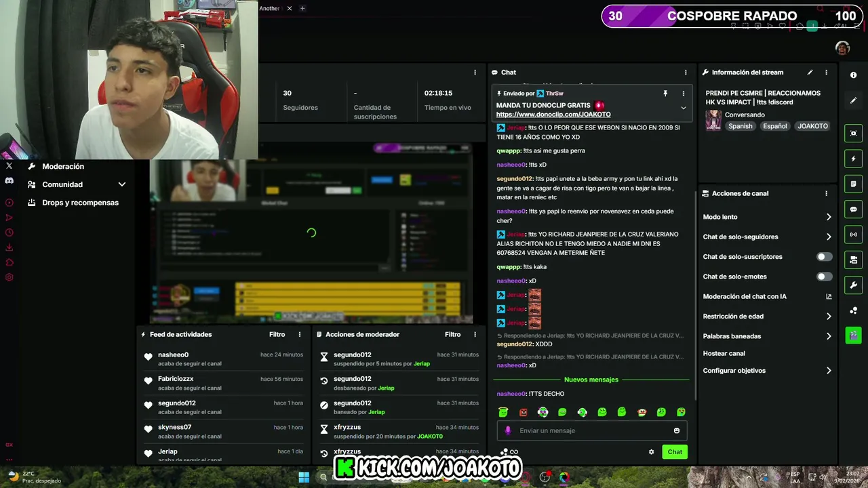Click the purple microphone icon in chat input

click(508, 430)
